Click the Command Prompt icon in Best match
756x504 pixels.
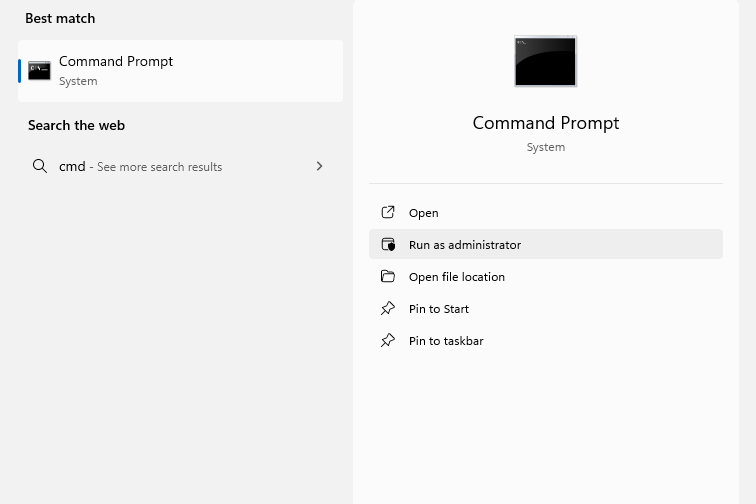(x=40, y=71)
